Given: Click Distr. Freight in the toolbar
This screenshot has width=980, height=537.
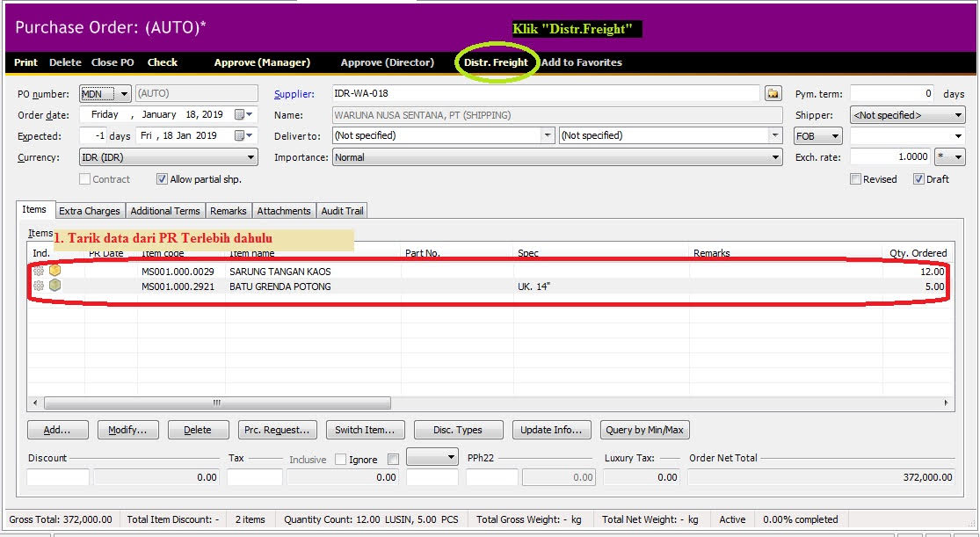Looking at the screenshot, I should pos(496,62).
